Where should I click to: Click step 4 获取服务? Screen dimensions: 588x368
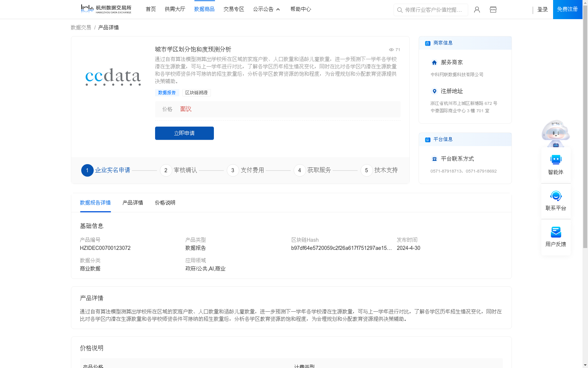312,170
